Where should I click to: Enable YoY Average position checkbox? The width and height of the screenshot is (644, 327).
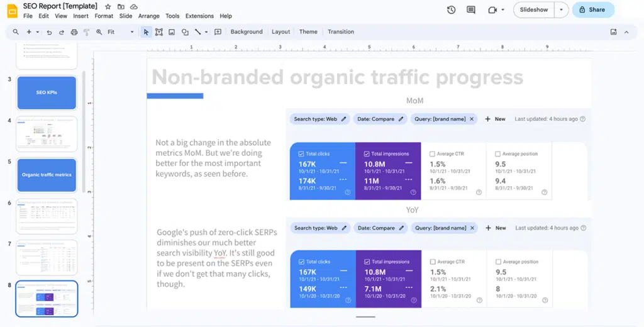tap(498, 262)
